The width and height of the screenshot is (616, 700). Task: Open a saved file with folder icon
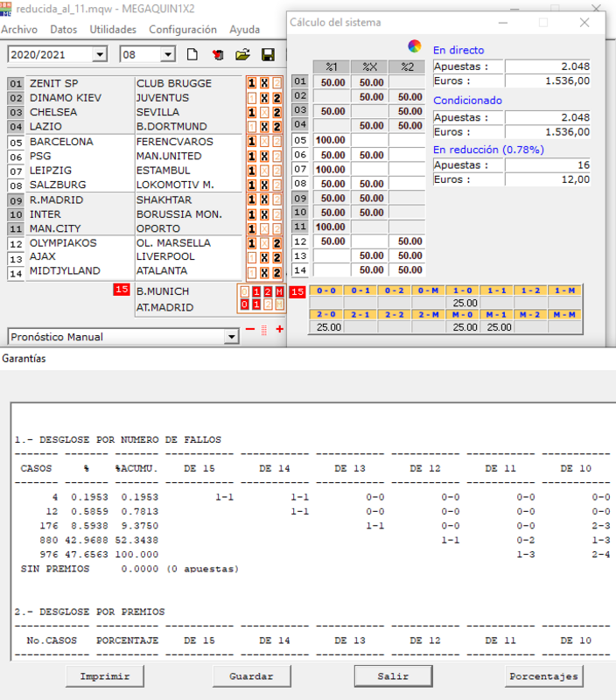coord(242,54)
